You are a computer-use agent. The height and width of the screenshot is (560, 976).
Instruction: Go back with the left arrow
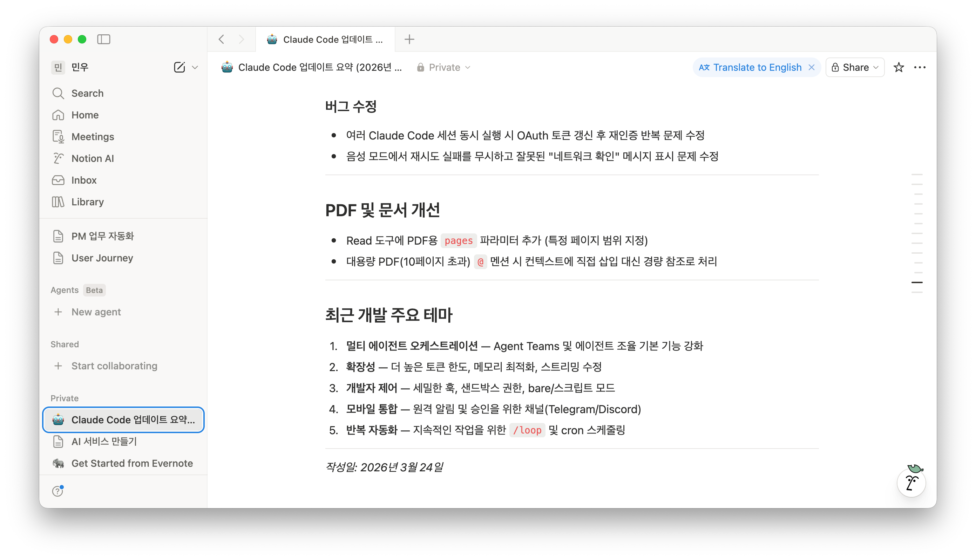[x=222, y=39]
